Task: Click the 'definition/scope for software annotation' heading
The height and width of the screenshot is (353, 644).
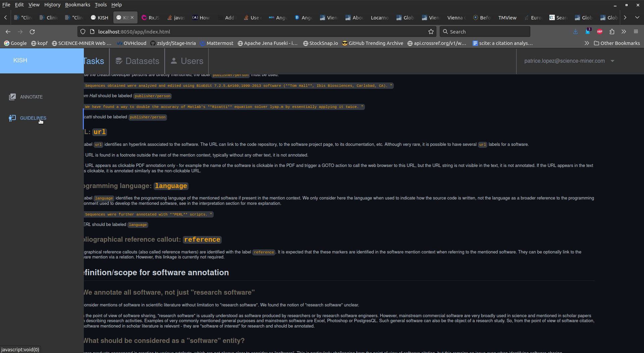Action: tap(156, 273)
